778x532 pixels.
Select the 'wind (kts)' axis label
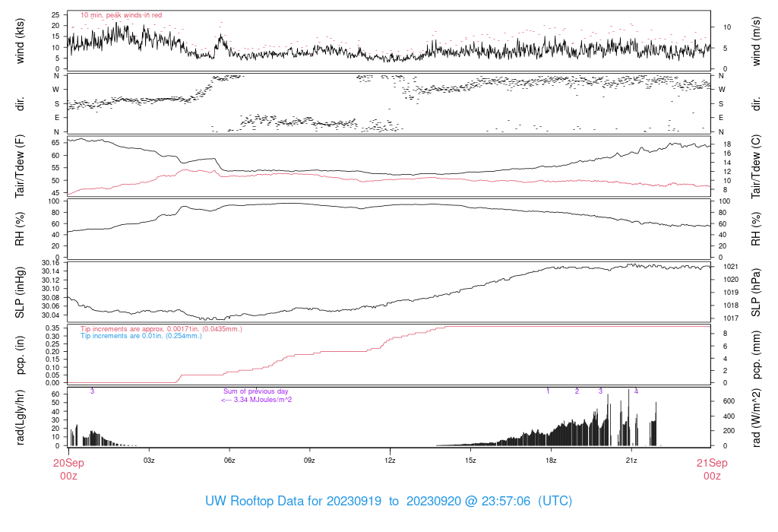pos(20,41)
